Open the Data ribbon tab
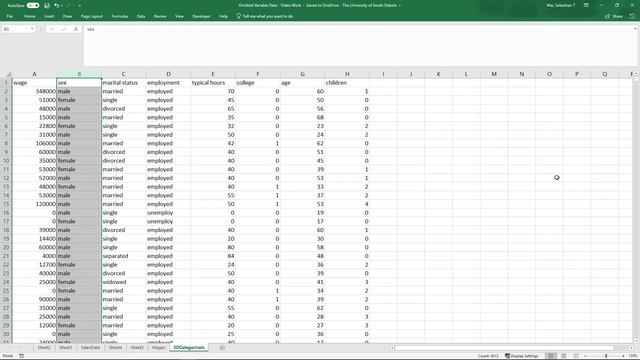The width and height of the screenshot is (640, 360). 141,16
